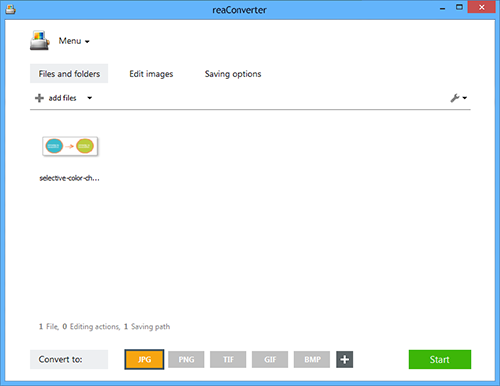500x386 pixels.
Task: Choose JPG output format
Action: click(x=144, y=359)
